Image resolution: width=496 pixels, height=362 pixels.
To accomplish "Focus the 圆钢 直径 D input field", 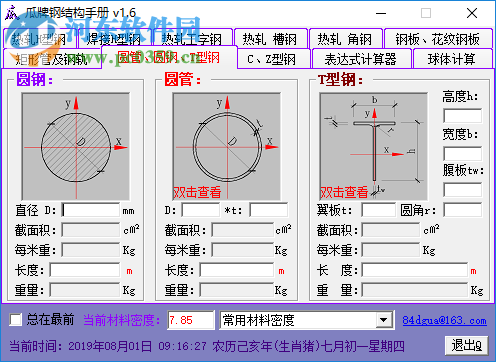I will [x=91, y=210].
